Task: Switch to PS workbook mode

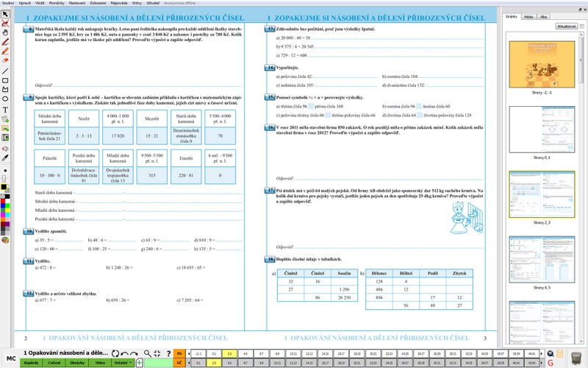Action: (179, 354)
